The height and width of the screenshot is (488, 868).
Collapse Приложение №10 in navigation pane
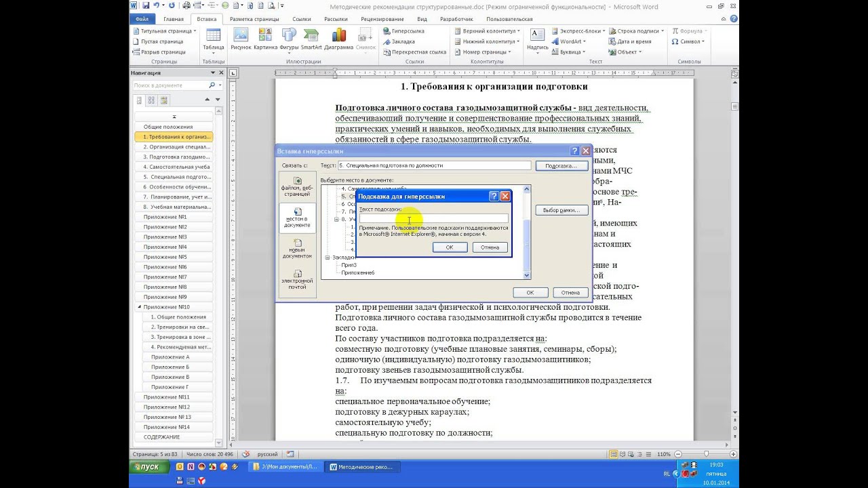coord(140,307)
